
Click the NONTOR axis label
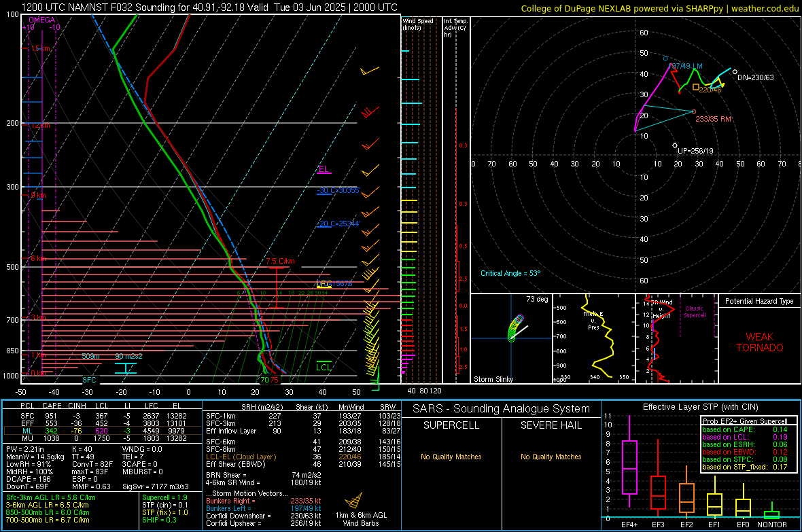[x=772, y=525]
